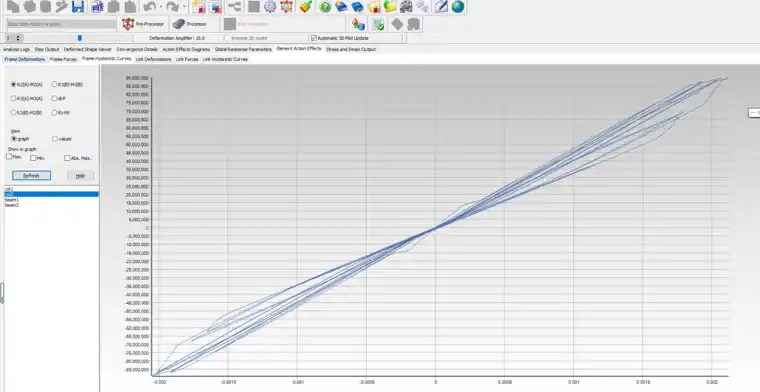Click the green checkmark sheet icon
Image resolution: width=760 pixels, height=392 pixels.
point(378,24)
